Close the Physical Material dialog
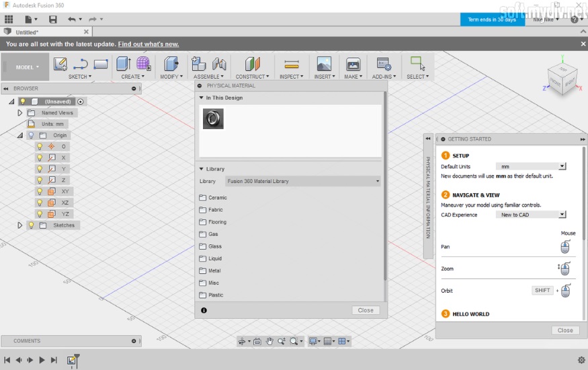The height and width of the screenshot is (370, 588). point(366,310)
